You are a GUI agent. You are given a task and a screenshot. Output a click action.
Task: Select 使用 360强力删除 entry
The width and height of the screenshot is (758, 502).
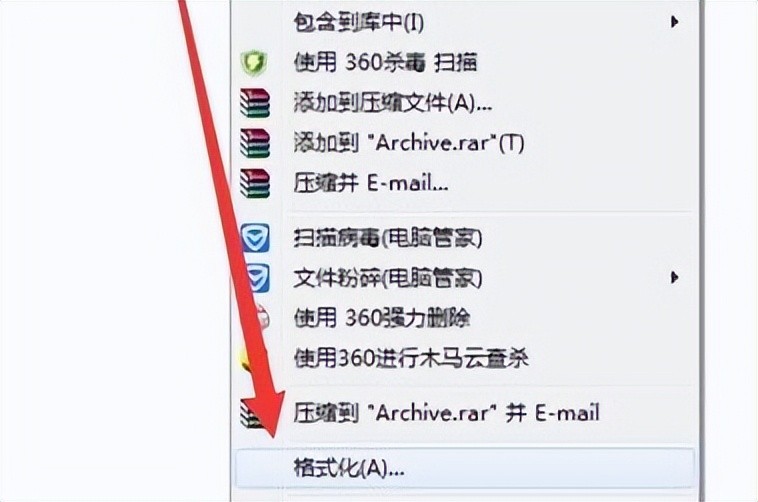click(382, 318)
